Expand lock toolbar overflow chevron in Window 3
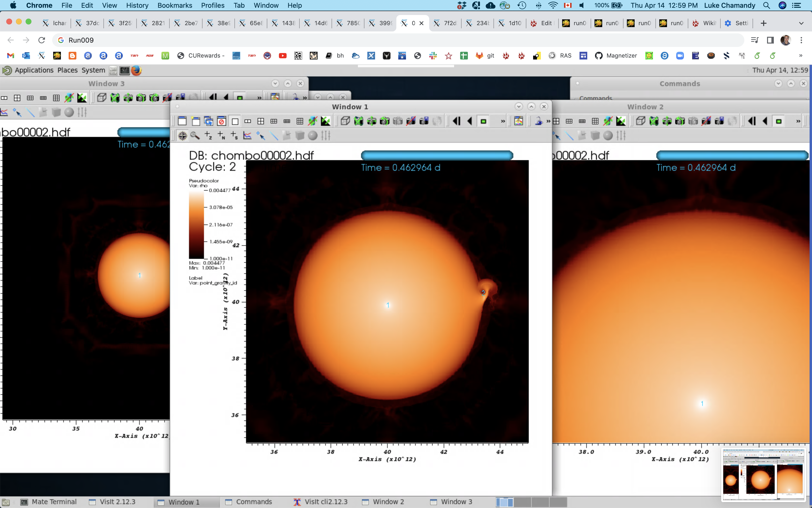The image size is (812, 508). (305, 98)
